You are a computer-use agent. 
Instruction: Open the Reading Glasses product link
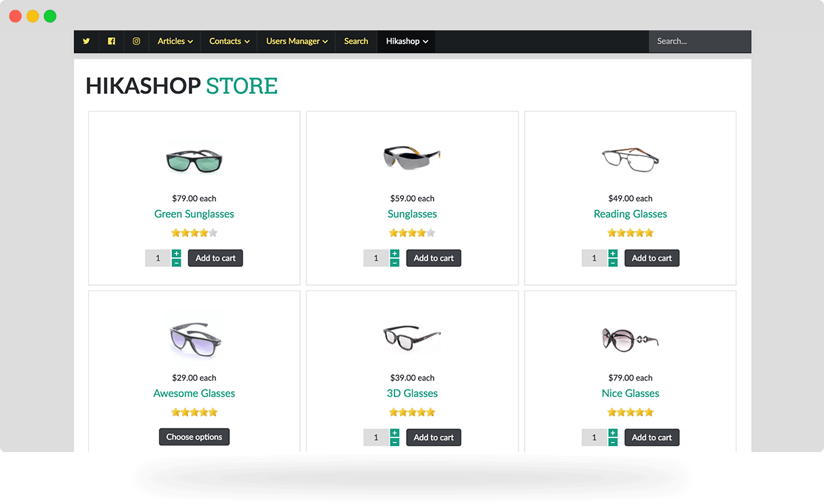point(630,214)
